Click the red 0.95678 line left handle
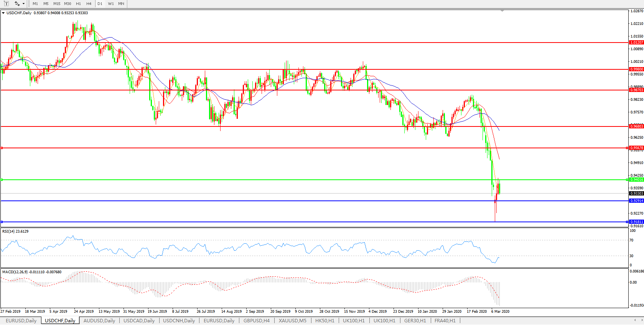The height and width of the screenshot is (325, 644). 2,148
